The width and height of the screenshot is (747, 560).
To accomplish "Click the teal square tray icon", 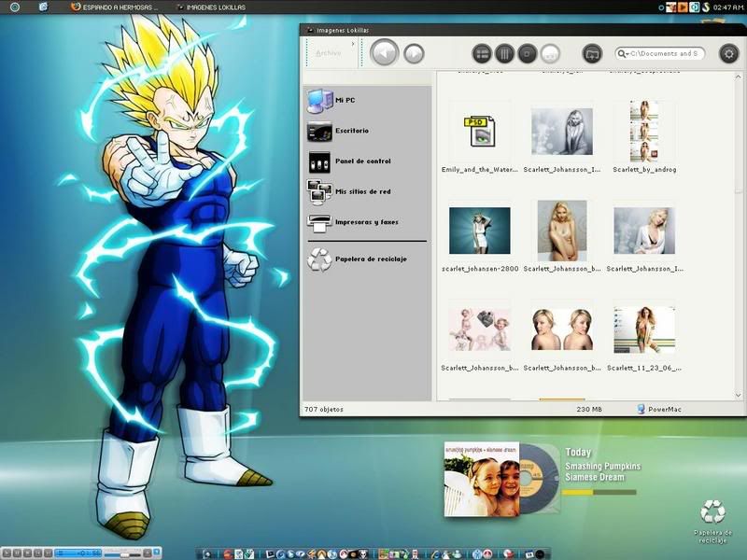I will pos(695,7).
